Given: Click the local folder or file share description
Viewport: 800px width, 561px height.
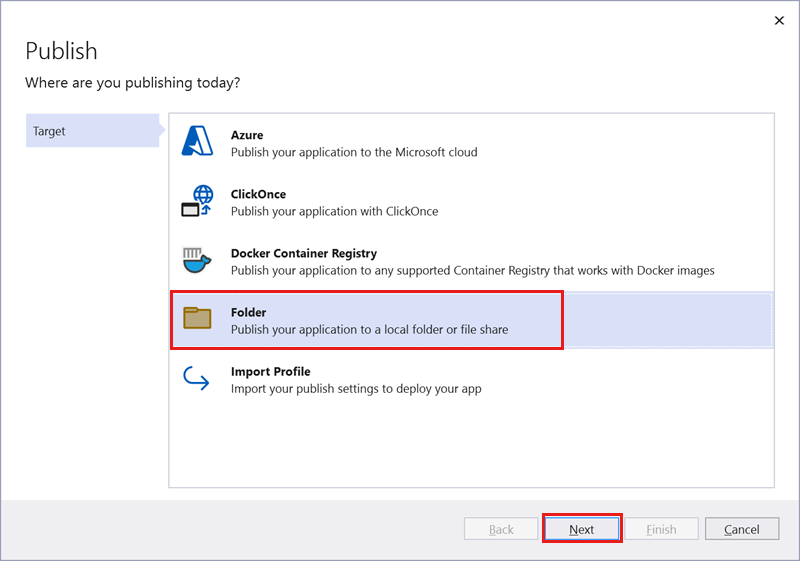Looking at the screenshot, I should [369, 329].
